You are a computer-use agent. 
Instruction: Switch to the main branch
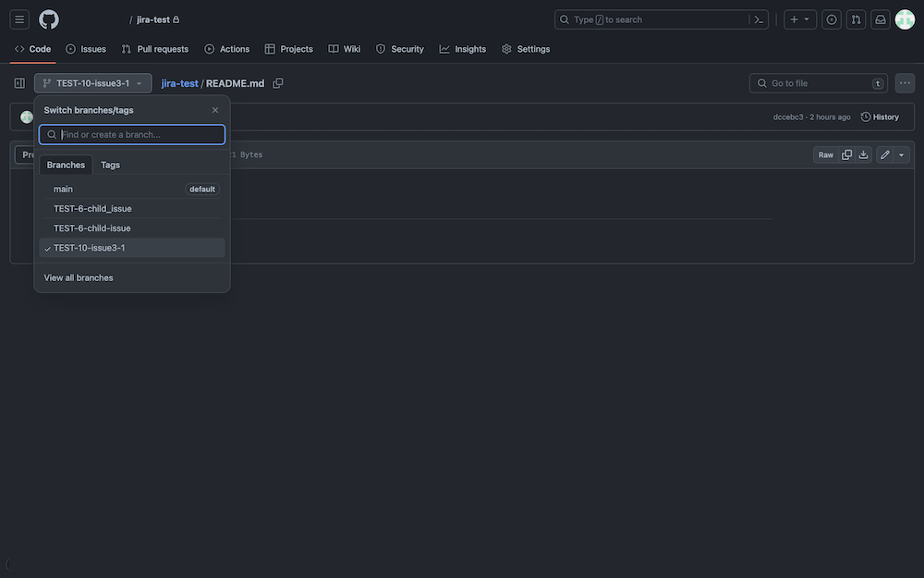click(132, 190)
